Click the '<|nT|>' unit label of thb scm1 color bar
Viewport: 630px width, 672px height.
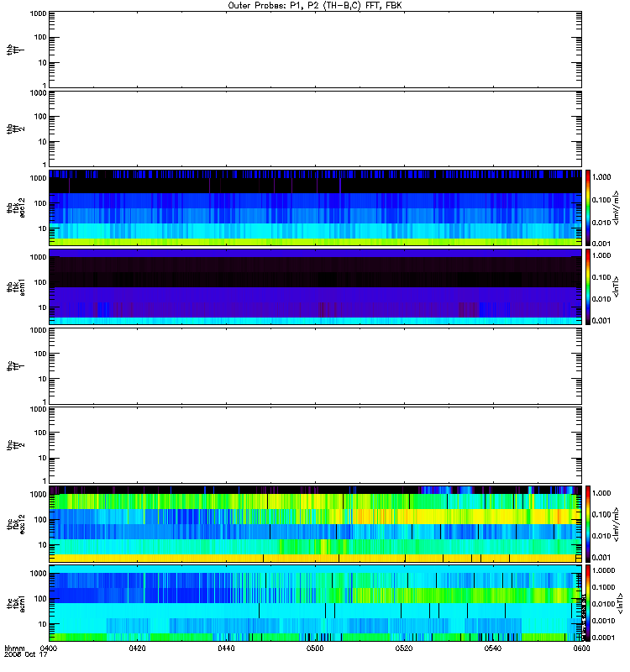616,286
